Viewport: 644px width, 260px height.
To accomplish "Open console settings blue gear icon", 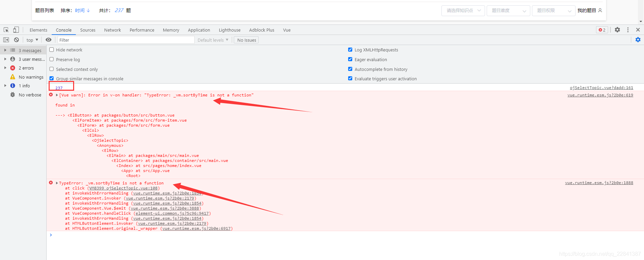I will 638,40.
